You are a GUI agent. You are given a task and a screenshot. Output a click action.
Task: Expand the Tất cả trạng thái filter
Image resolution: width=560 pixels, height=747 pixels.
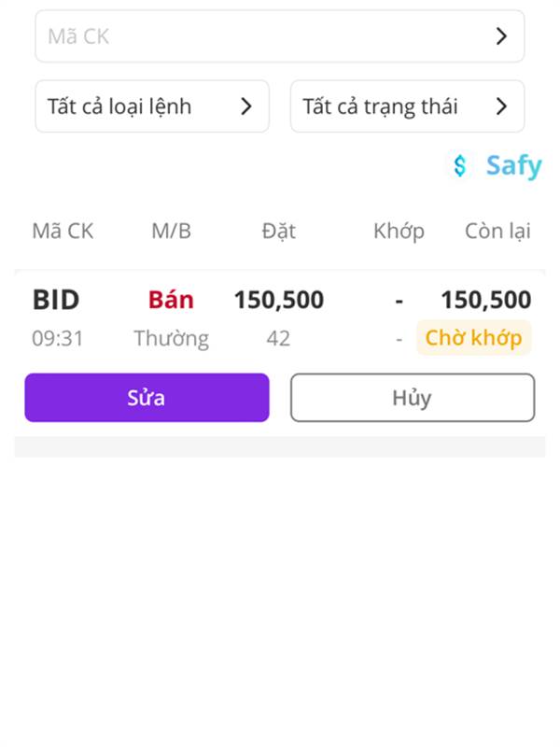407,106
